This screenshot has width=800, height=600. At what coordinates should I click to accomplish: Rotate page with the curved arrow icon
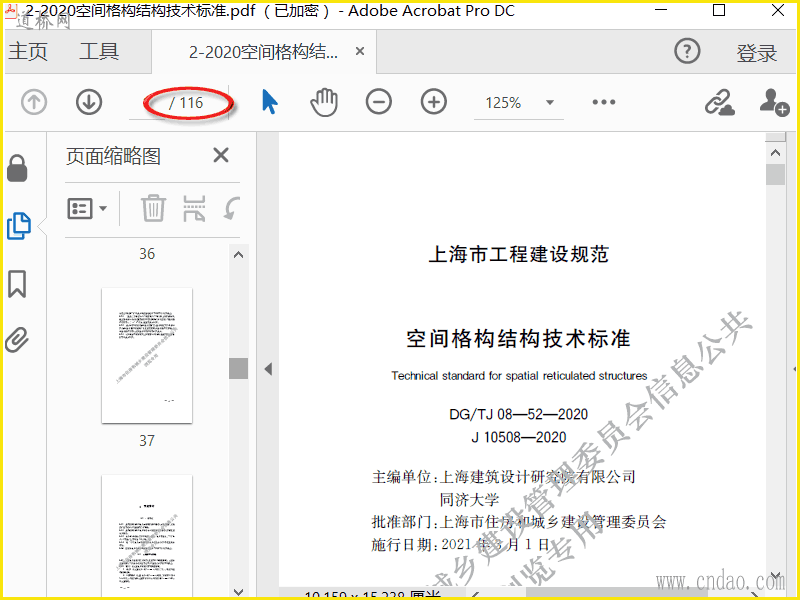(x=232, y=209)
